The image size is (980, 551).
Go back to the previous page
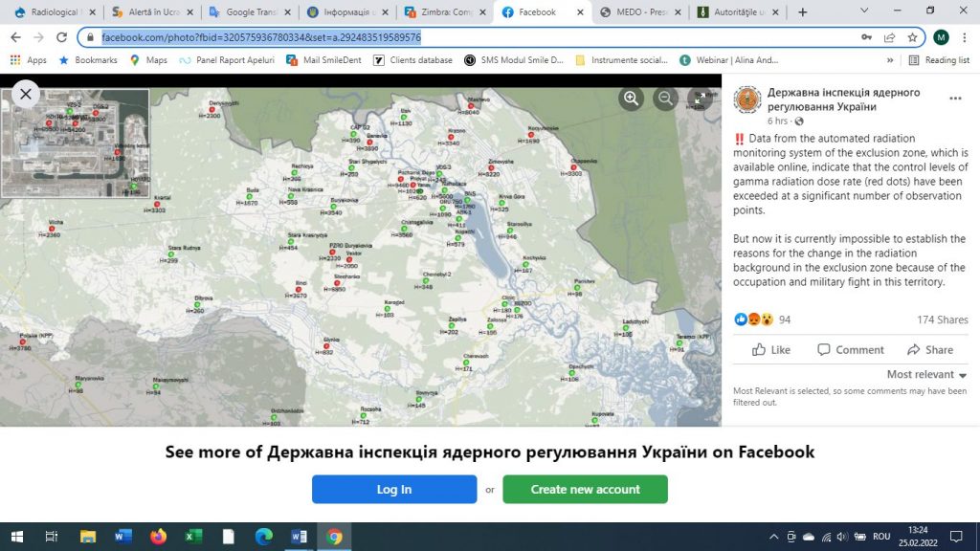pyautogui.click(x=15, y=37)
